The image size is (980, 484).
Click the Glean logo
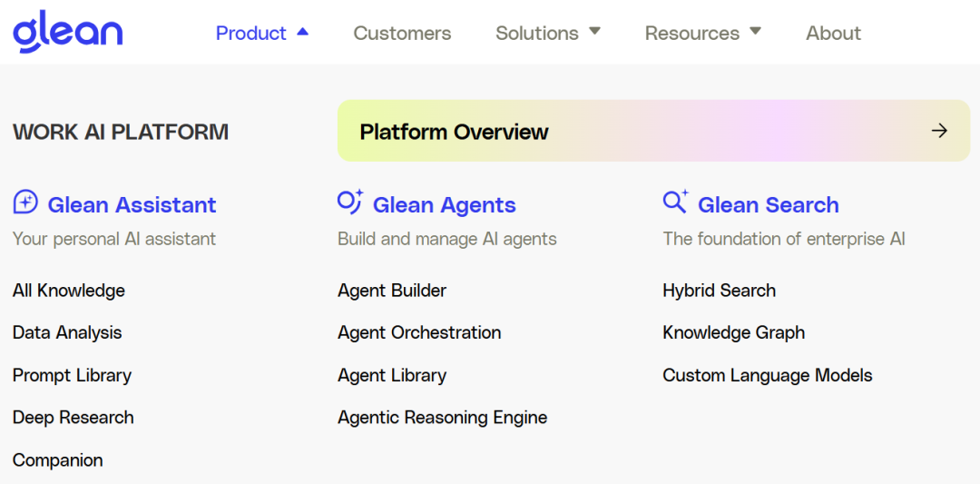[67, 31]
